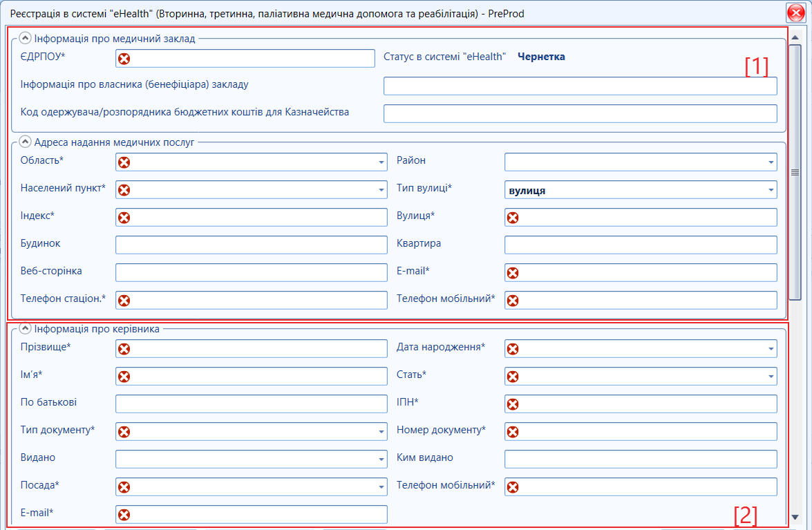This screenshot has height=530, width=812.
Task: Open the Область dropdown
Action: pos(381,162)
